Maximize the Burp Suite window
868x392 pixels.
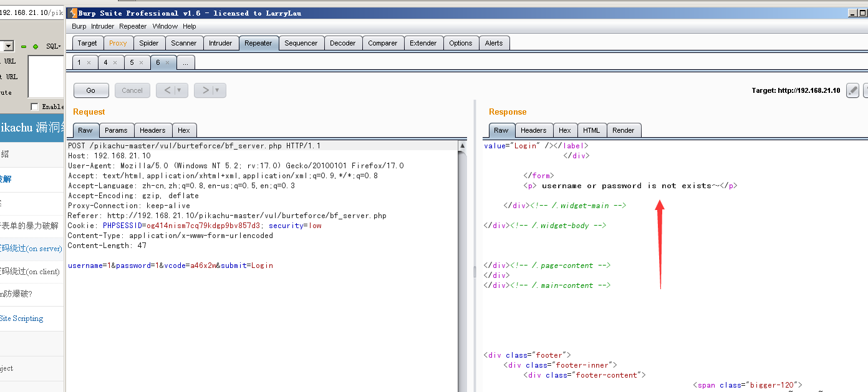[x=863, y=13]
